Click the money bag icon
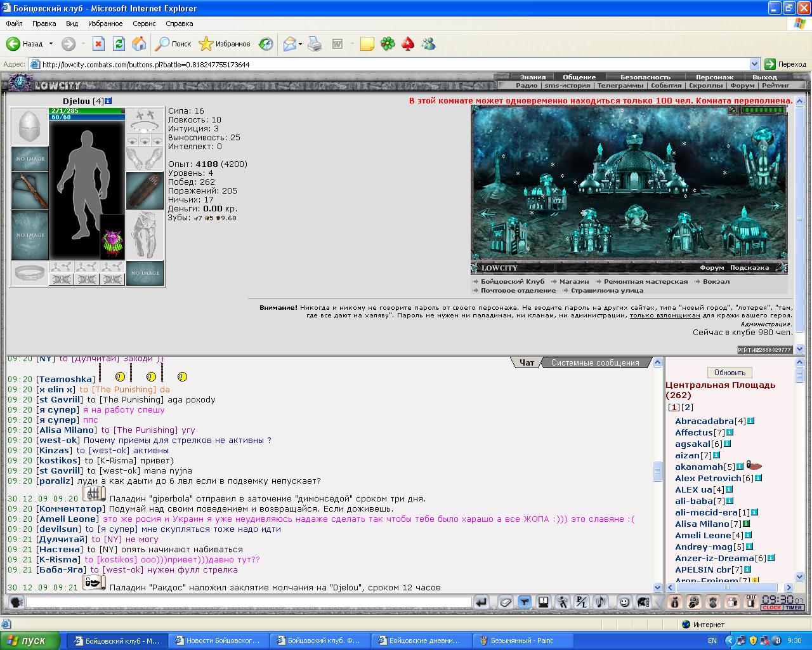 (x=675, y=602)
